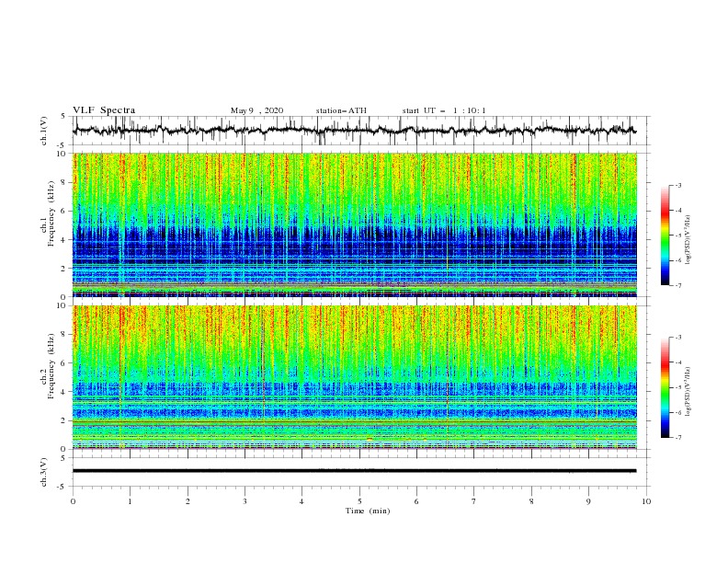Click time axis tick label "1"
Screen dimensions: 728x563
point(131,501)
